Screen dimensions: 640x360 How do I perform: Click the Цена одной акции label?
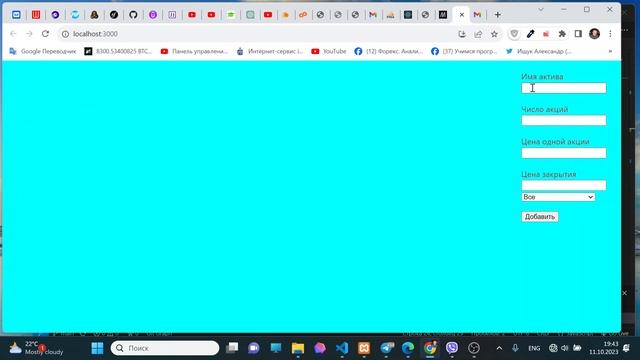click(x=555, y=142)
